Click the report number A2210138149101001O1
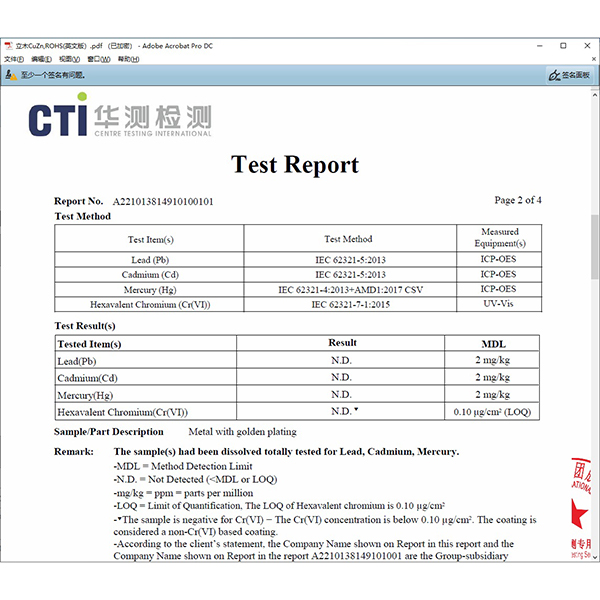This screenshot has height=600, width=600. (163, 201)
